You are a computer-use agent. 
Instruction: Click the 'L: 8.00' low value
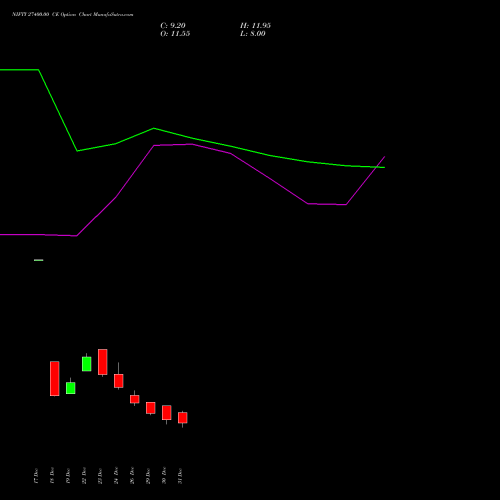coord(253,34)
